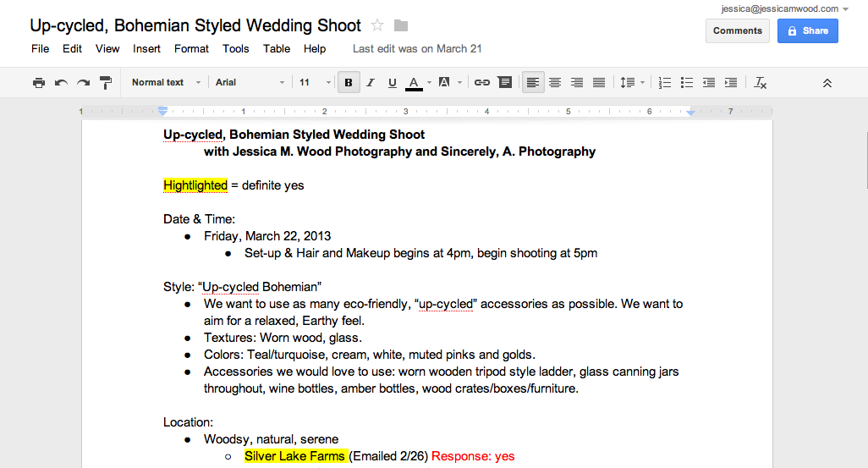The image size is (868, 468).
Task: Open the jessica@jessicamwood.com account menu
Action: click(784, 8)
